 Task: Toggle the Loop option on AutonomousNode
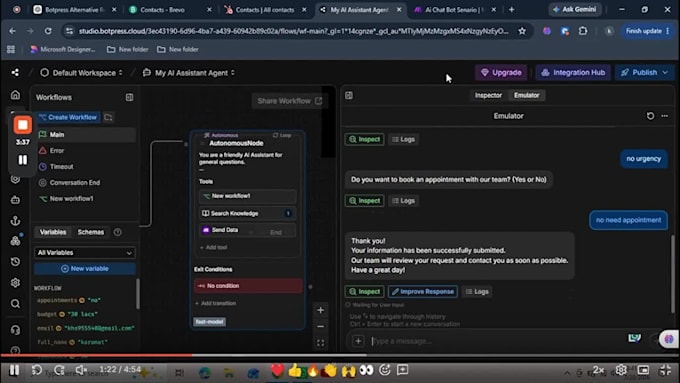(282, 135)
